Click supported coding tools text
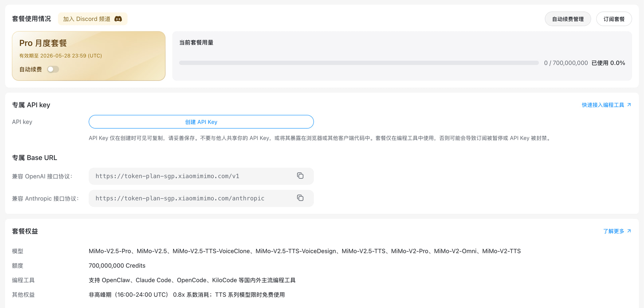The width and height of the screenshot is (644, 308). point(192,280)
